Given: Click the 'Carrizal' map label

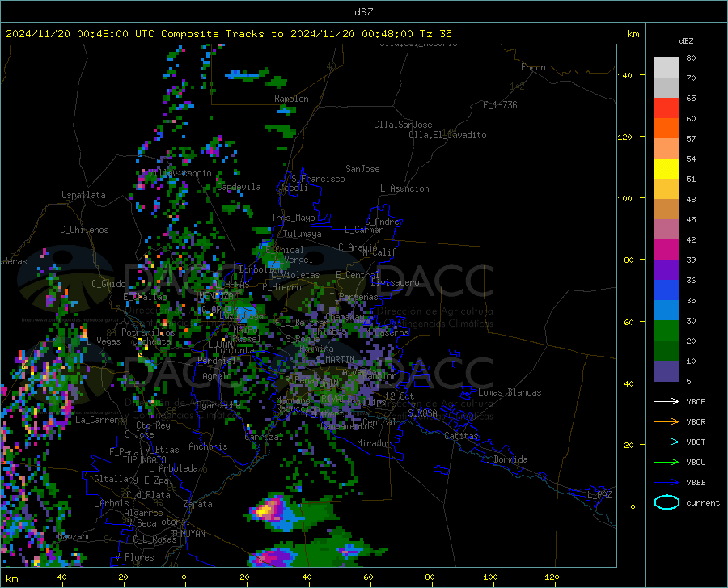Looking at the screenshot, I should click(265, 437).
